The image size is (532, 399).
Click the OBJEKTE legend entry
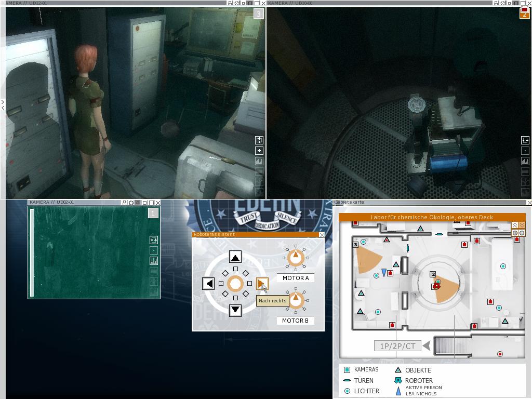coord(413,370)
